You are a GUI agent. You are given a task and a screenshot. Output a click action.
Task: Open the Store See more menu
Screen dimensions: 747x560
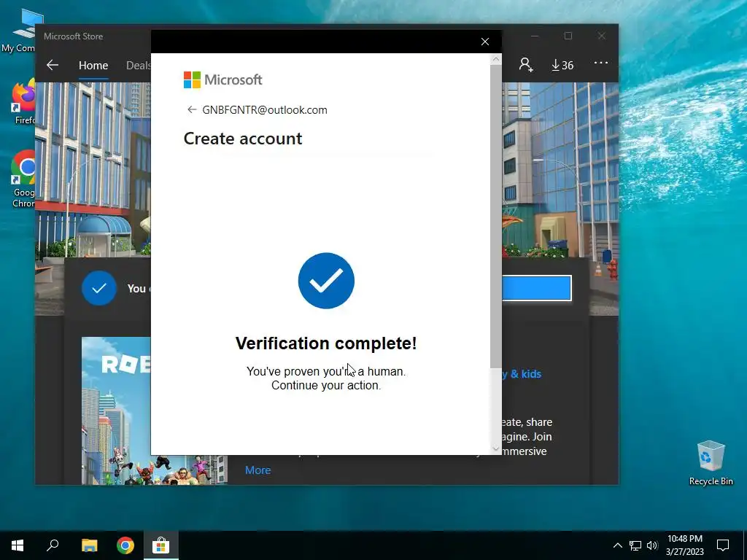click(601, 63)
